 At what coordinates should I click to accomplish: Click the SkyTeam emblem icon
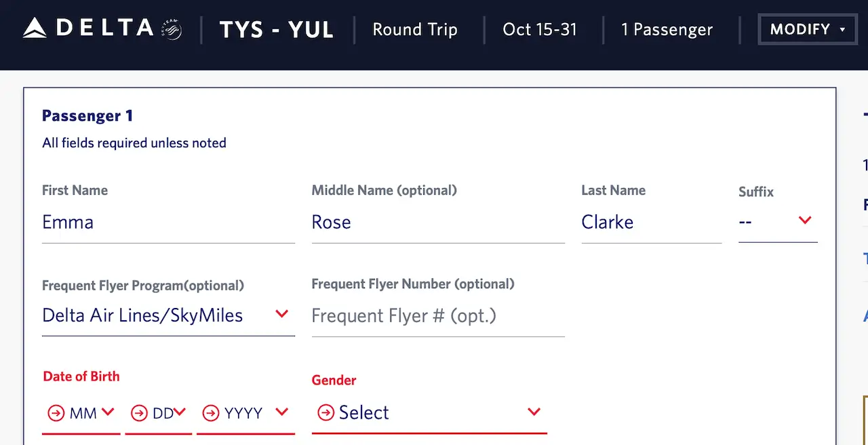point(172,30)
